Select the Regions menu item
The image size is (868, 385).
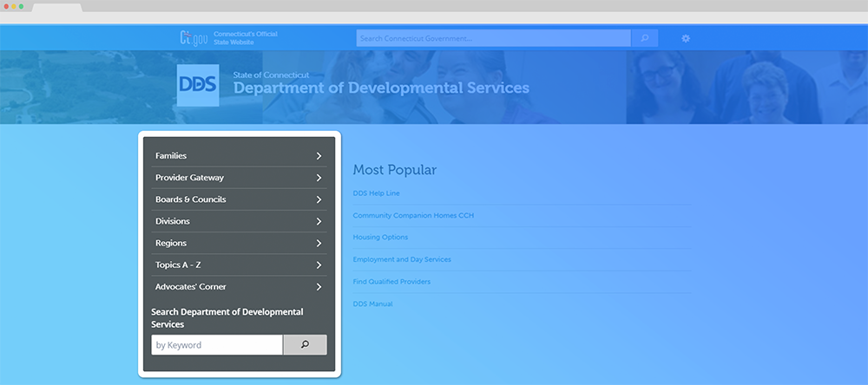[171, 244]
